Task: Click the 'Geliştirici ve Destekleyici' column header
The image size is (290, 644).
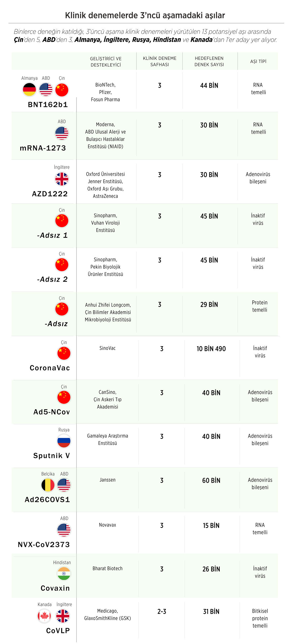Action: [106, 62]
